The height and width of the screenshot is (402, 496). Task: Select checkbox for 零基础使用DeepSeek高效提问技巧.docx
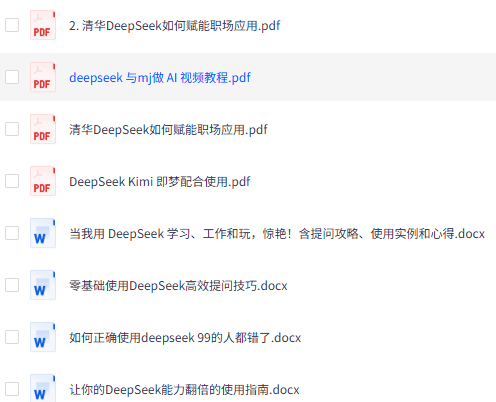point(12,285)
